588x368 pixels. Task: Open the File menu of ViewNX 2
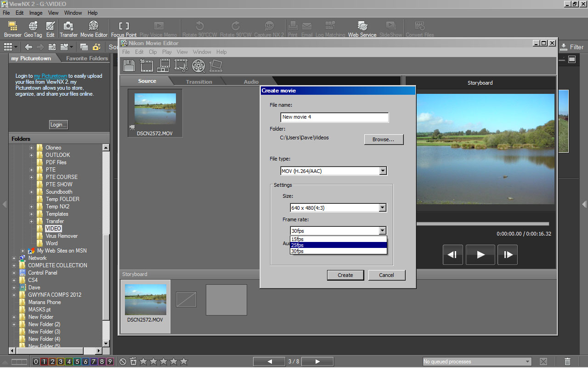pyautogui.click(x=6, y=13)
